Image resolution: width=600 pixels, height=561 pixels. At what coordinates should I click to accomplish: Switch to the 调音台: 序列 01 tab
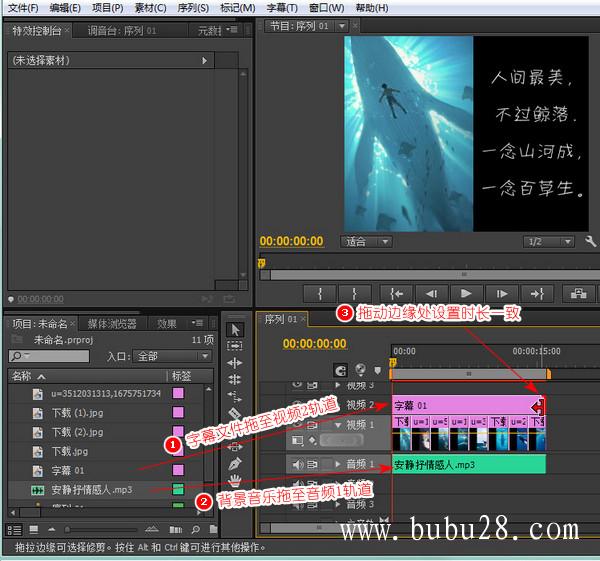(x=122, y=31)
